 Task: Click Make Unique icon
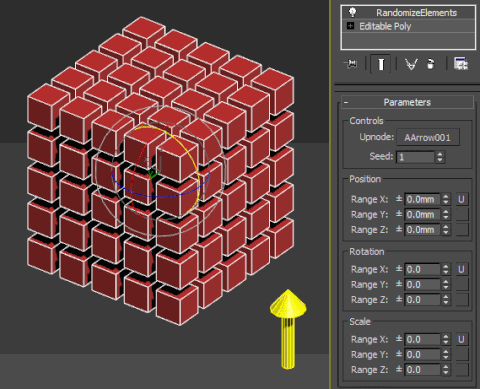click(x=411, y=63)
